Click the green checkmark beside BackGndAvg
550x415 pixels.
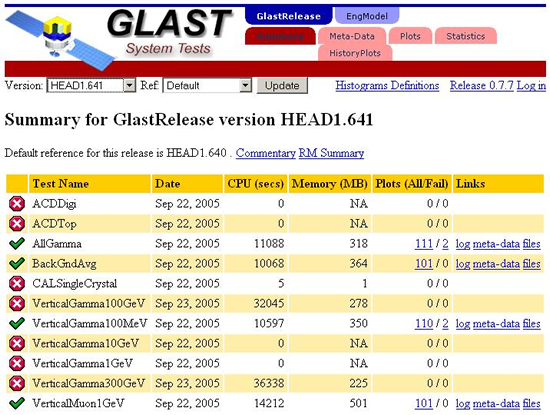click(x=17, y=263)
